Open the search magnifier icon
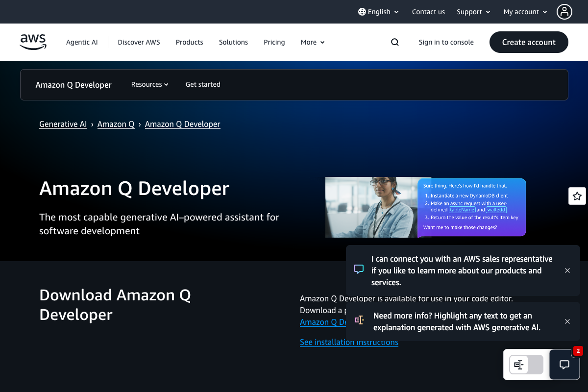 tap(395, 42)
